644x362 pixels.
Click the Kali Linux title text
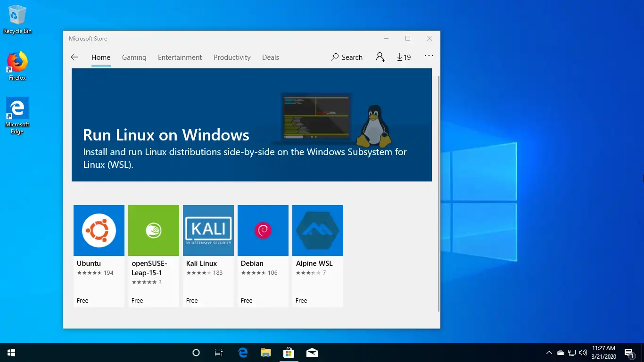(x=201, y=263)
